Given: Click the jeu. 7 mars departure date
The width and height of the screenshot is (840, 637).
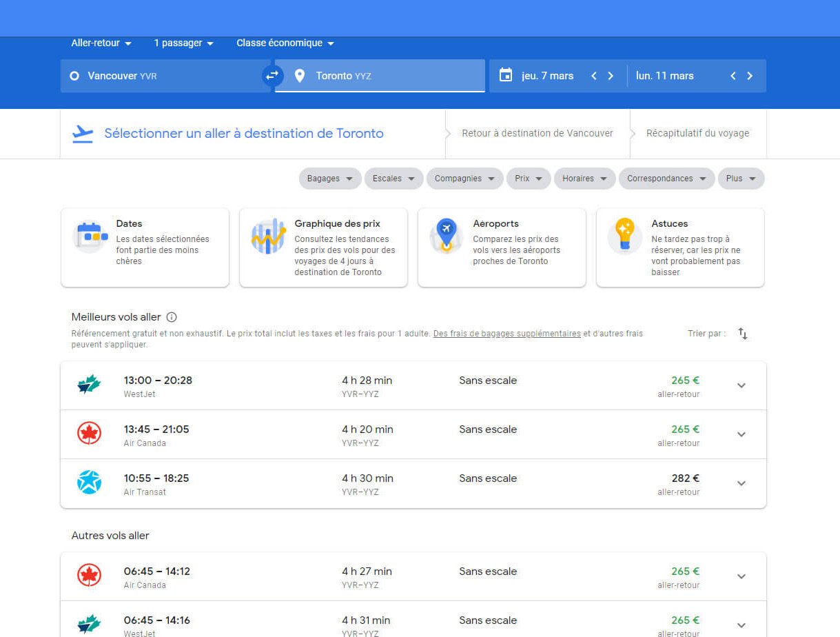Looking at the screenshot, I should pos(548,76).
